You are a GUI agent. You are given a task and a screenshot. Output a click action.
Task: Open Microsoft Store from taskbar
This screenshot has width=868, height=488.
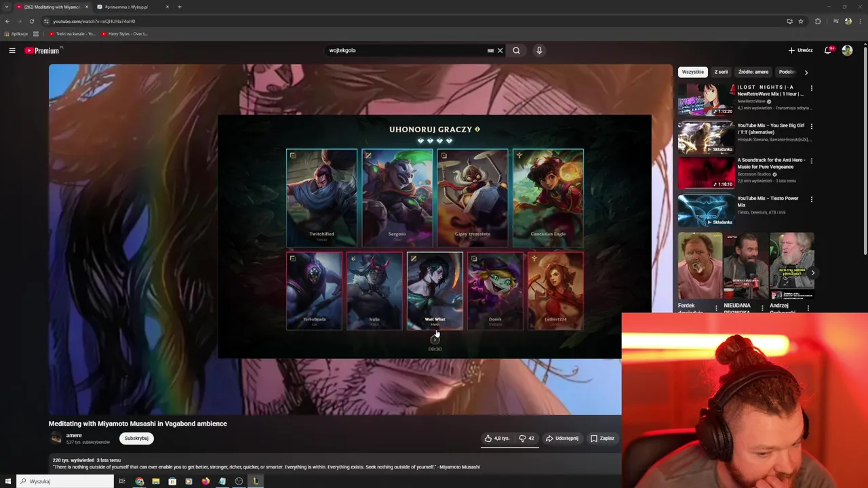tap(172, 481)
